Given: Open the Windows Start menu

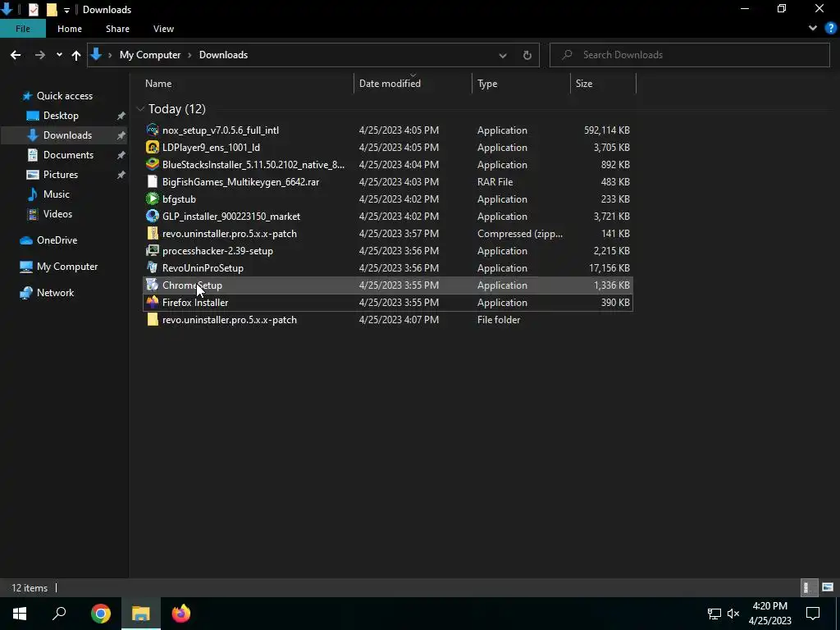Looking at the screenshot, I should point(20,614).
